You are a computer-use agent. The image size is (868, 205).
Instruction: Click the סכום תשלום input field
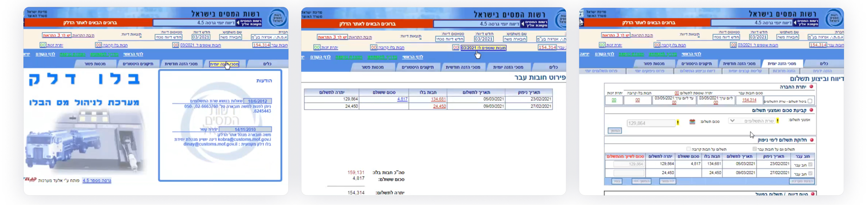[x=651, y=123]
